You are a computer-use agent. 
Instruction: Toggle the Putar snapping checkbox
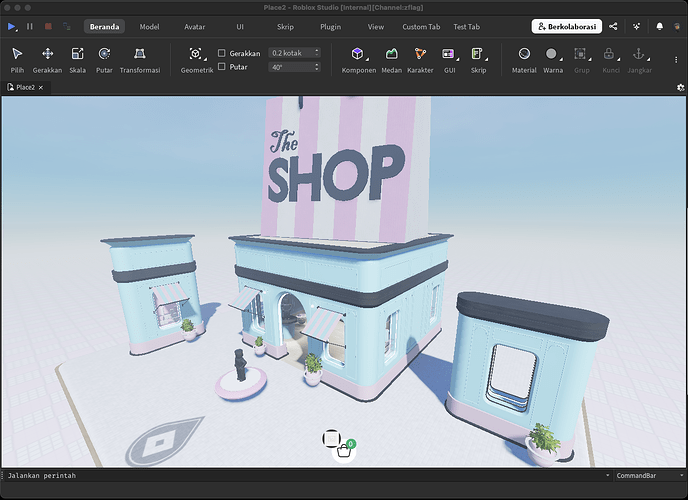pyautogui.click(x=222, y=67)
